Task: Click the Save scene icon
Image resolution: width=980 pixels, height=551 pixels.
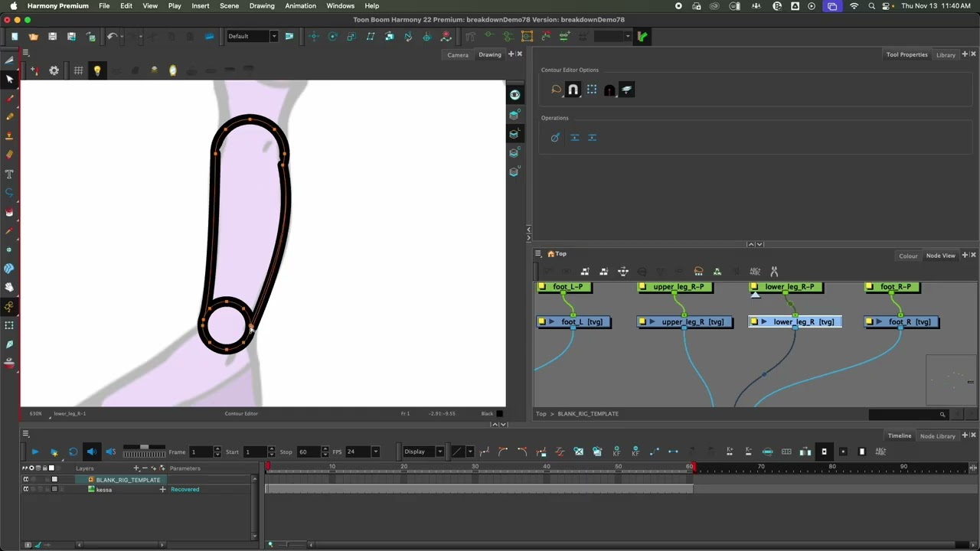Action: [52, 36]
